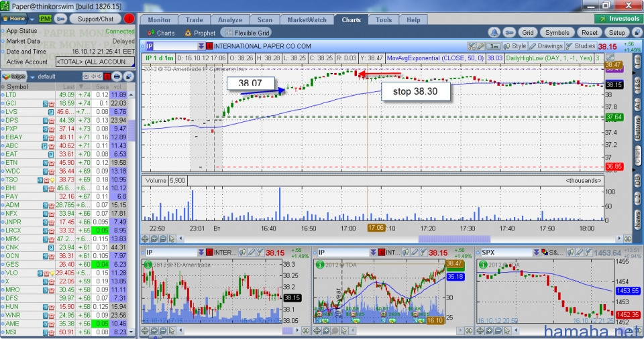Click the watchlist left arrow icon
The width and height of the screenshot is (644, 339).
click(94, 76)
